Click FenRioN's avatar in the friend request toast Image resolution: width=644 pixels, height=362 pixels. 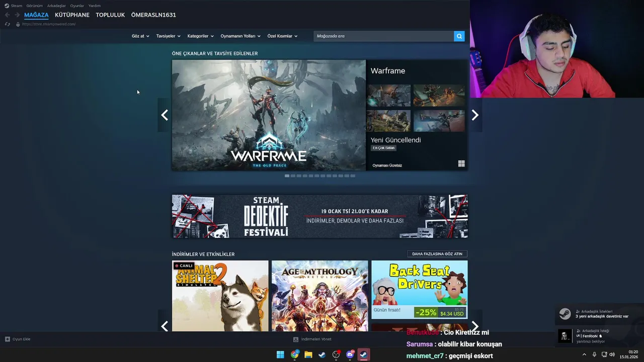(x=565, y=336)
